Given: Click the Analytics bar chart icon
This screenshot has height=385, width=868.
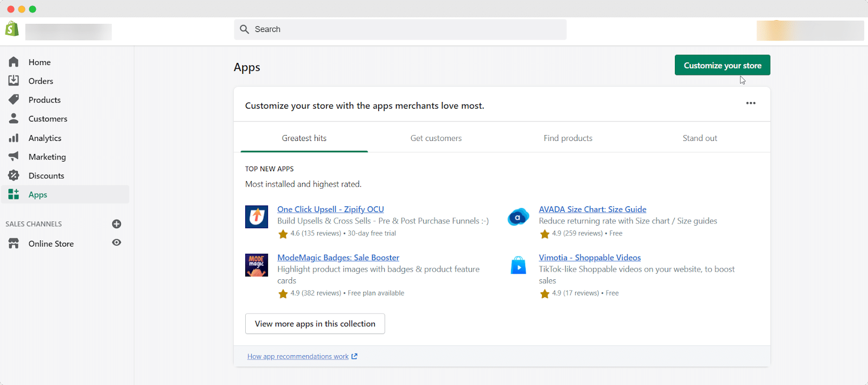Looking at the screenshot, I should pyautogui.click(x=14, y=138).
